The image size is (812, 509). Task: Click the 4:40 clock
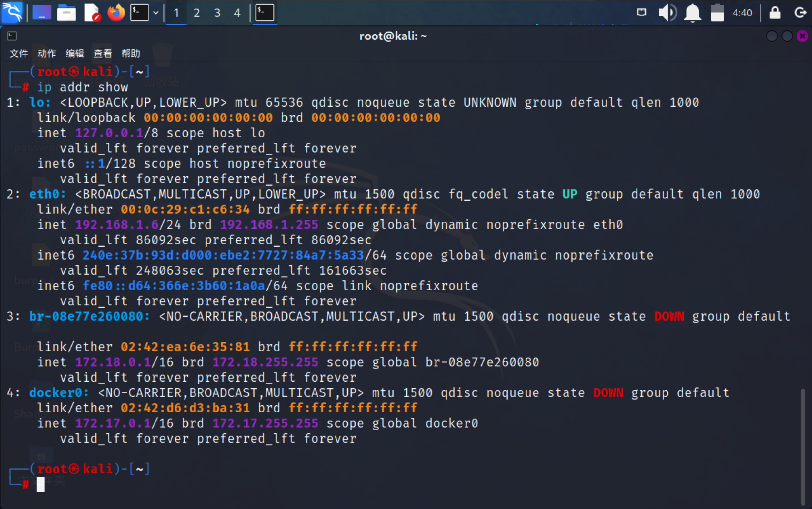742,13
